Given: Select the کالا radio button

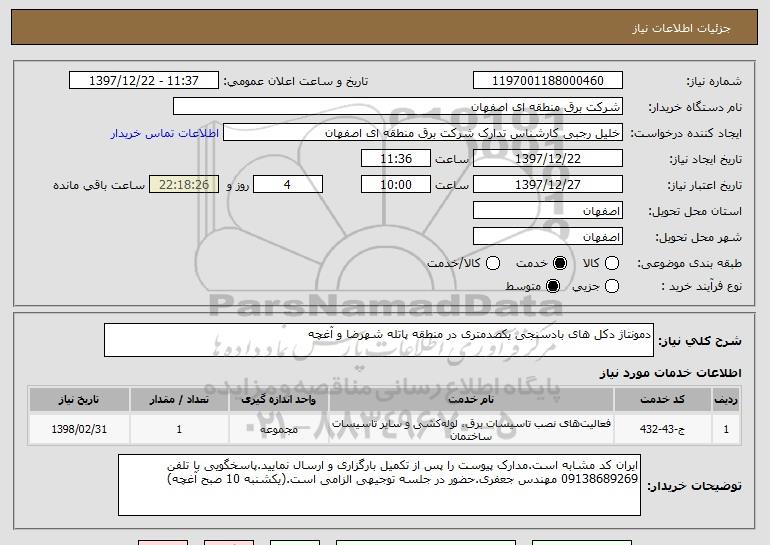Looking at the screenshot, I should [612, 263].
